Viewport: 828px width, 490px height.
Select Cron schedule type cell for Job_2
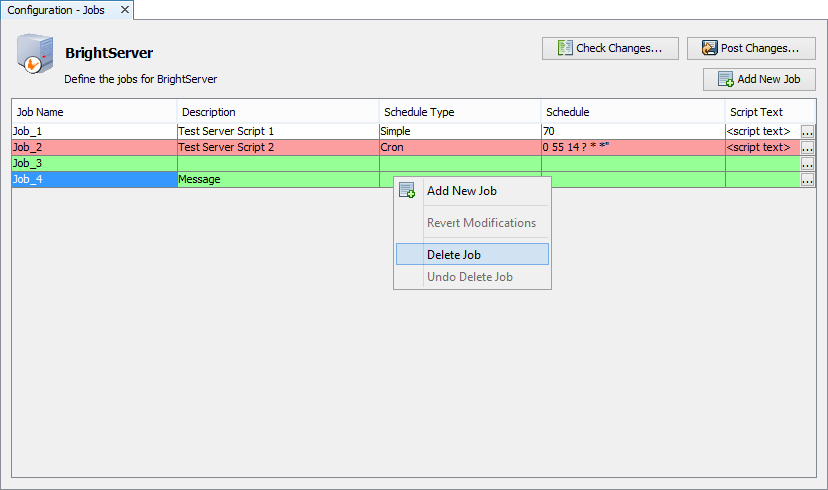[460, 147]
